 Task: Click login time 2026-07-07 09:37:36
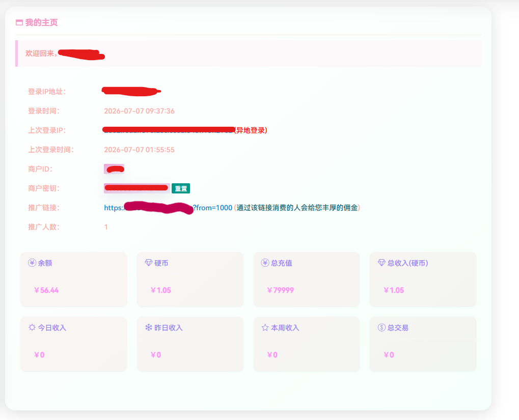pos(139,111)
